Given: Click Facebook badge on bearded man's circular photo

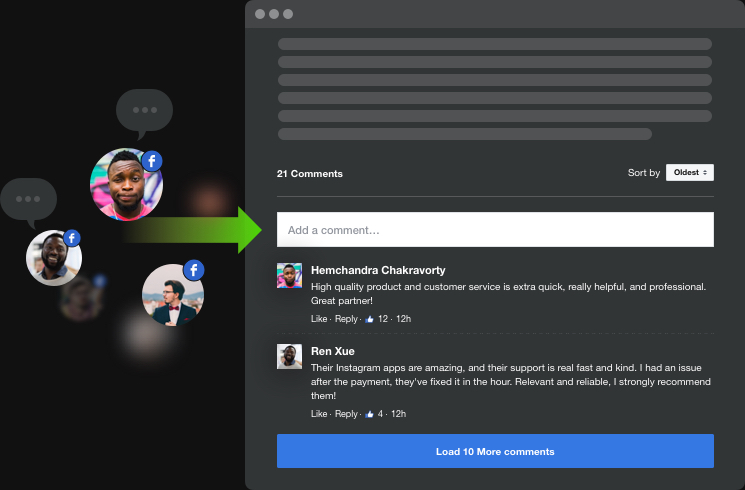Looking at the screenshot, I should click(x=71, y=238).
